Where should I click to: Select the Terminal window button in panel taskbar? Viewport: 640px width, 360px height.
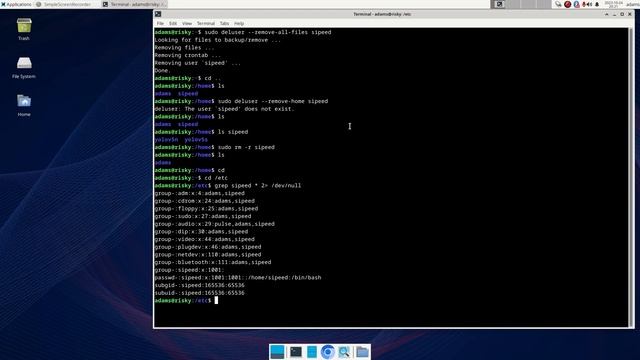click(x=134, y=4)
